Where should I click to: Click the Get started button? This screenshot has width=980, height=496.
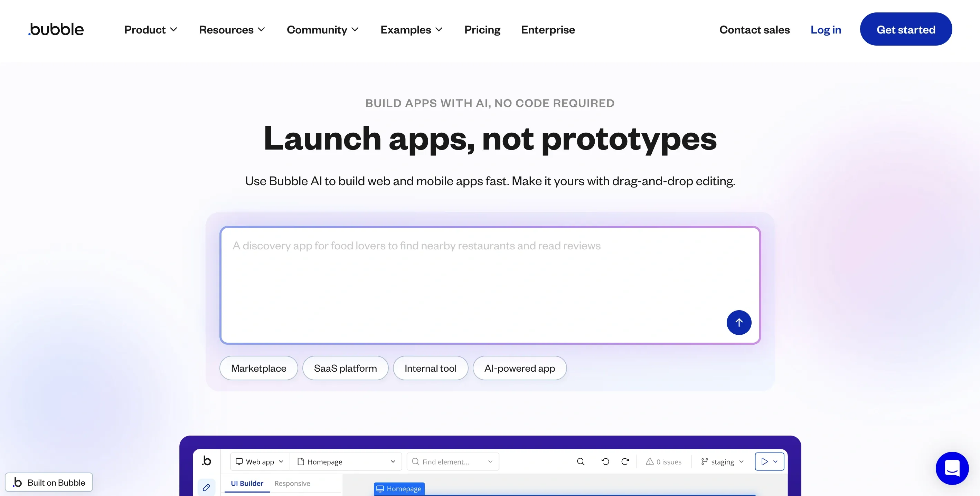[x=905, y=29]
